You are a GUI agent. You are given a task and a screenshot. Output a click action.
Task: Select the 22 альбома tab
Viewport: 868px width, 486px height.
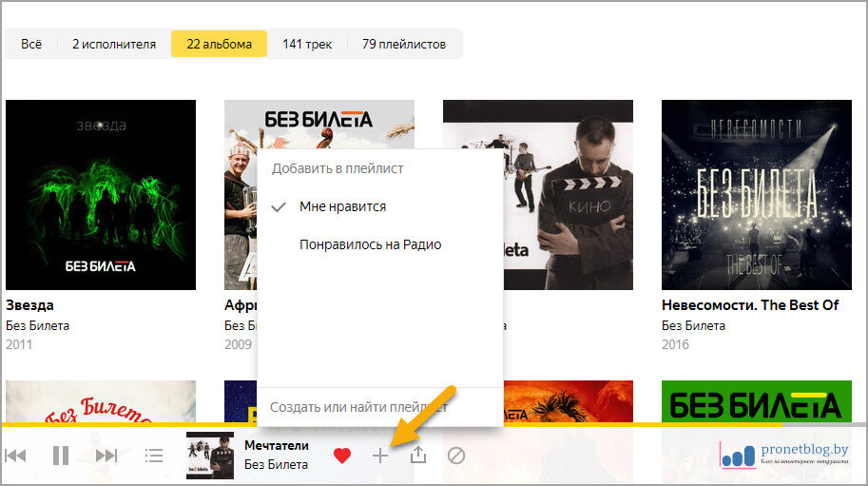[220, 44]
